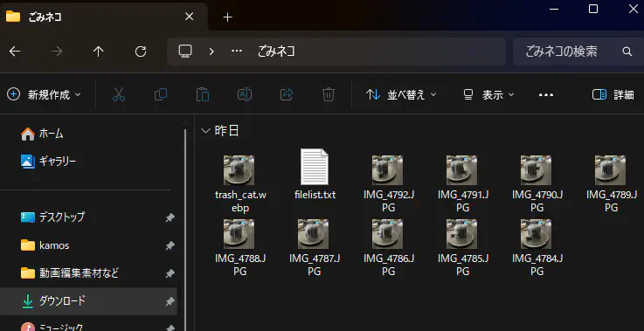Click the search magnifier icon

[627, 52]
